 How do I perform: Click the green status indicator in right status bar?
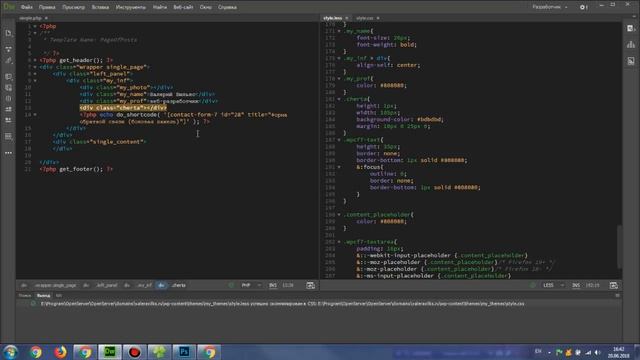532,285
